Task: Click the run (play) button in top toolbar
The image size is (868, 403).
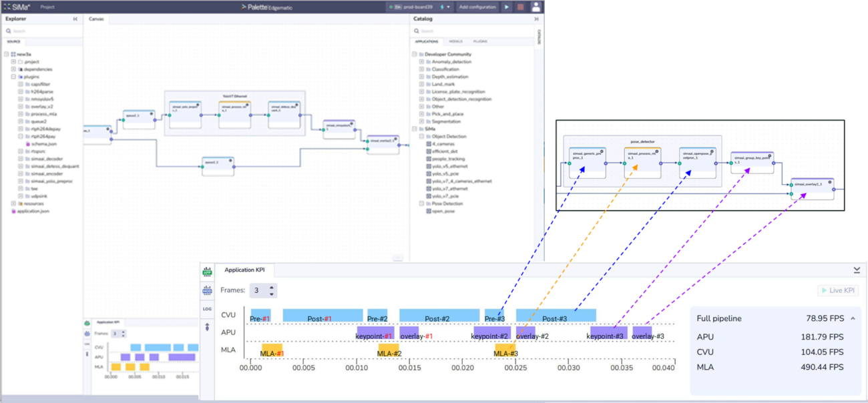Action: 507,7
